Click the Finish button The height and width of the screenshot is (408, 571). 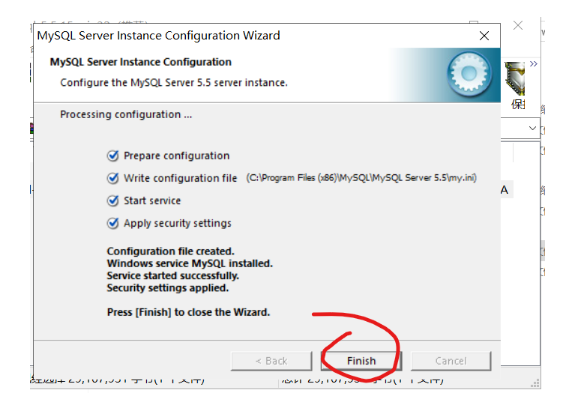[361, 361]
